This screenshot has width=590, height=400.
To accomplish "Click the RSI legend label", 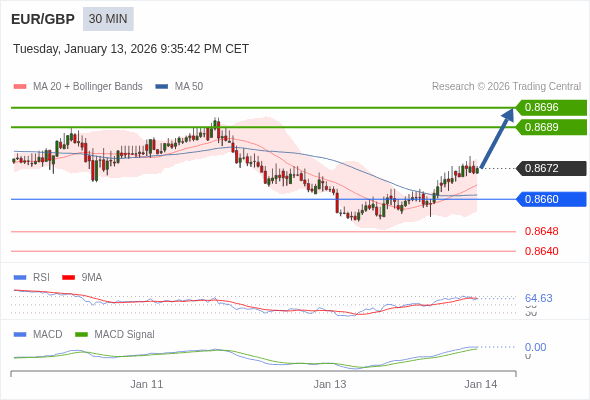I will point(41,278).
